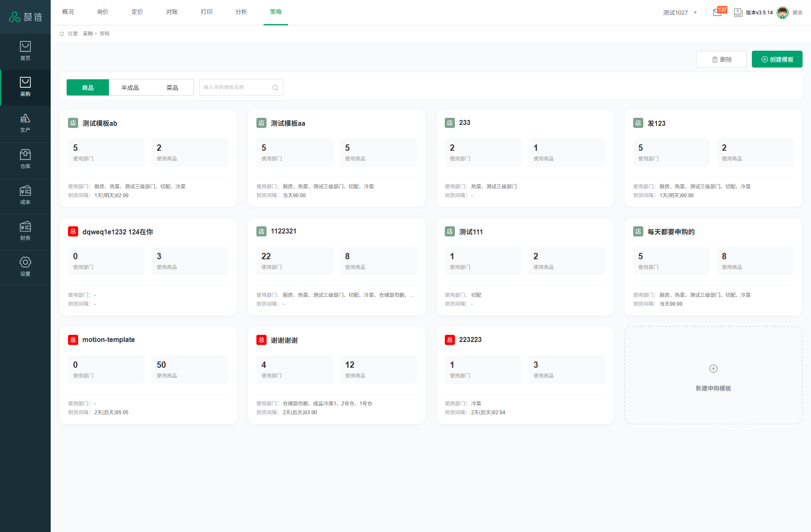The image size is (811, 532).
Task: Click the 删除 button
Action: (721, 60)
